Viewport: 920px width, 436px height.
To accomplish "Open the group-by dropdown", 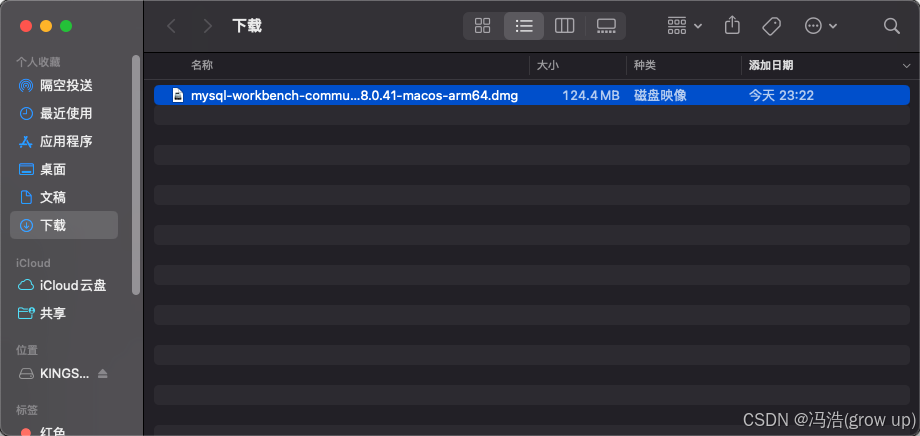I will pos(685,26).
